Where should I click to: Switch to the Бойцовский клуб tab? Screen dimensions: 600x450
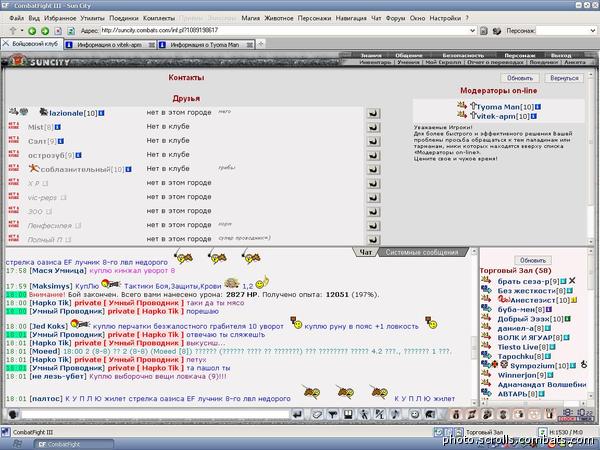coord(32,44)
